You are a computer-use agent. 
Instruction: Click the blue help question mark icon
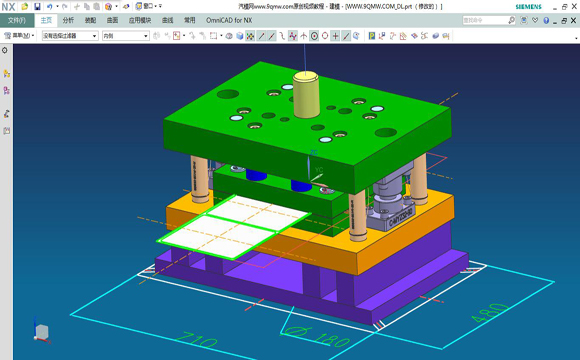tap(546, 21)
